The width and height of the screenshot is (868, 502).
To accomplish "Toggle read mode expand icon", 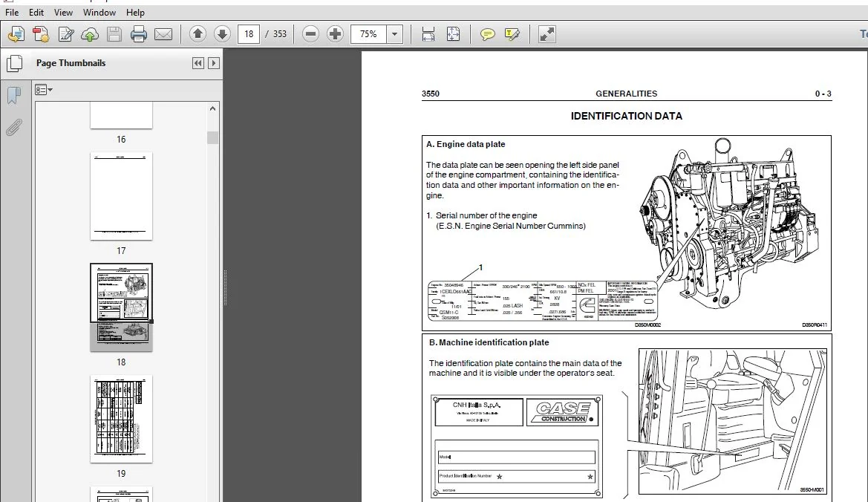I will pyautogui.click(x=547, y=34).
